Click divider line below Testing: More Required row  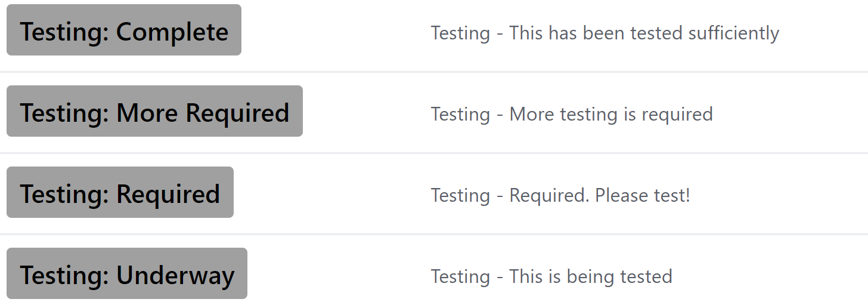pos(434,153)
